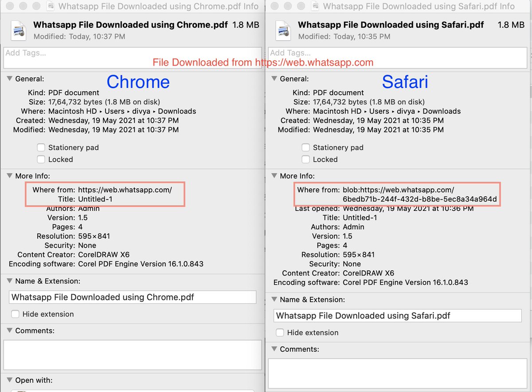This screenshot has height=392, width=532.
Task: Click Resolution 595×841 in Chrome window
Action: tap(94, 236)
